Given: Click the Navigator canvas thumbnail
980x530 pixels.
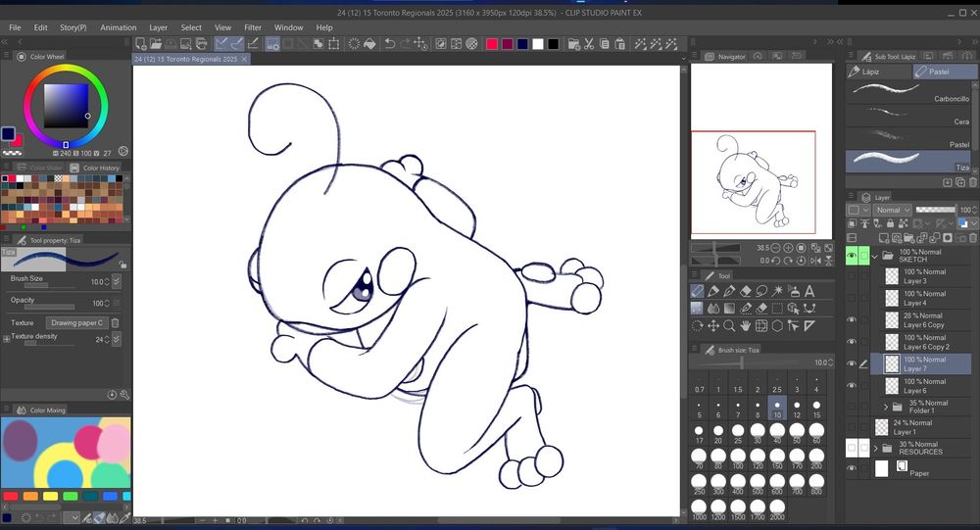Looking at the screenshot, I should (x=761, y=151).
